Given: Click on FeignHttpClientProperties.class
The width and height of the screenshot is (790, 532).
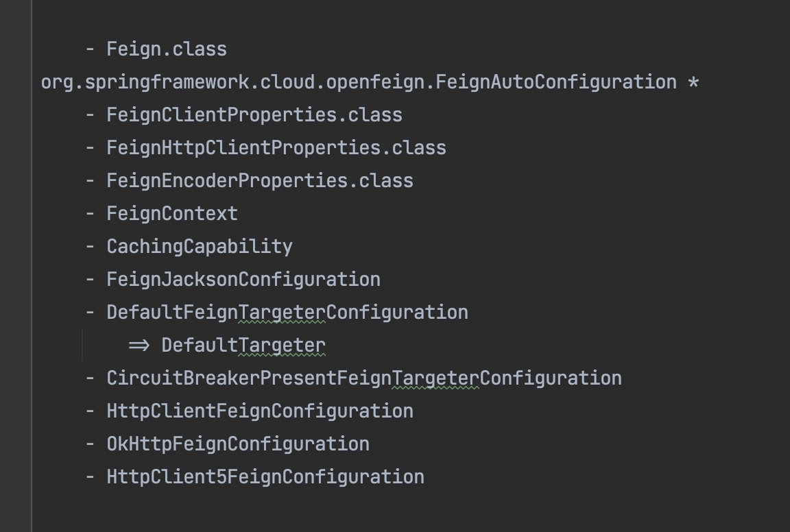Looking at the screenshot, I should point(276,148).
